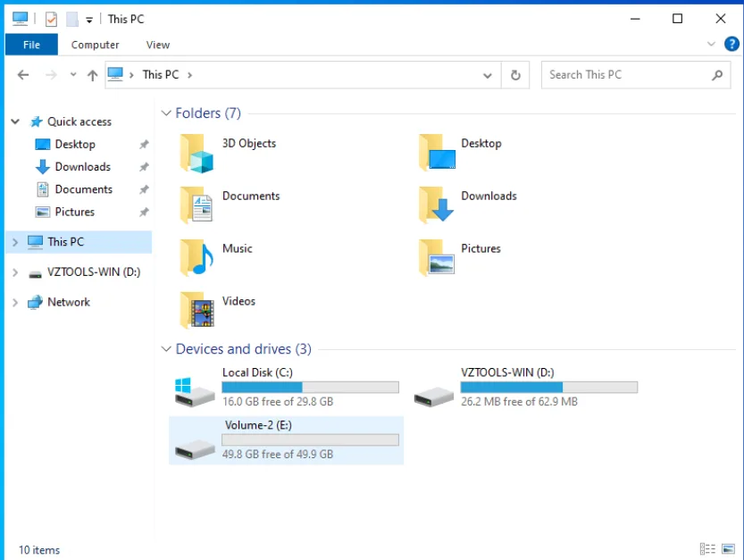Open Explorer help question mark icon
Screen dimensions: 744x560
coord(731,44)
